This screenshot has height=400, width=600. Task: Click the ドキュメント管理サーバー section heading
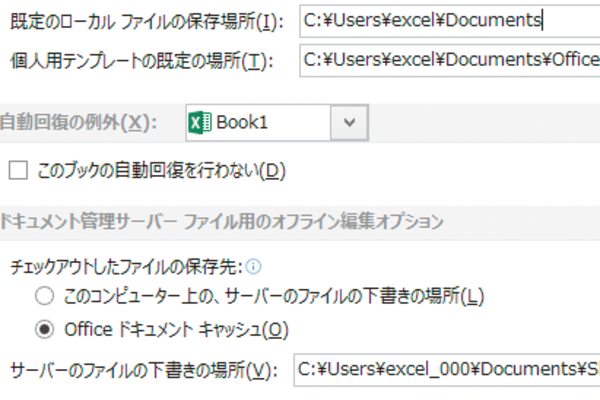tap(222, 222)
